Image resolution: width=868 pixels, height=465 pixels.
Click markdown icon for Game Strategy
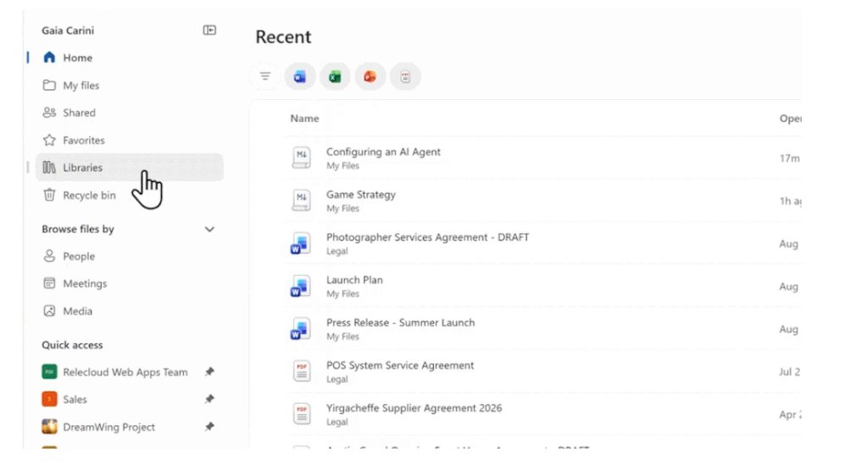tap(301, 201)
